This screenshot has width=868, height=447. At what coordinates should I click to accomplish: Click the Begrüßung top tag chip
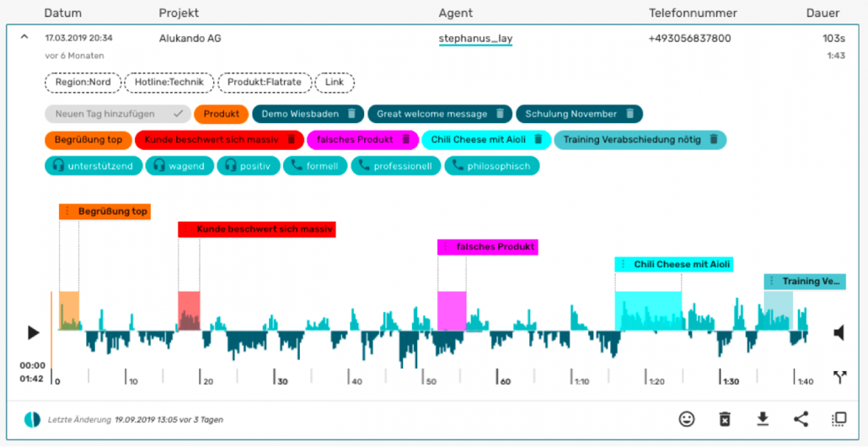click(x=88, y=140)
